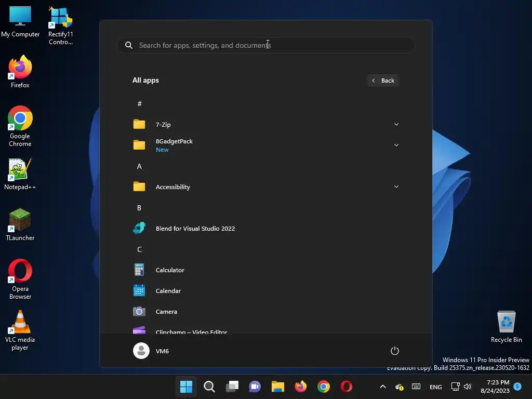Open the 7-Zip folder in All apps
Viewport: 532px width, 399px height.
265,125
